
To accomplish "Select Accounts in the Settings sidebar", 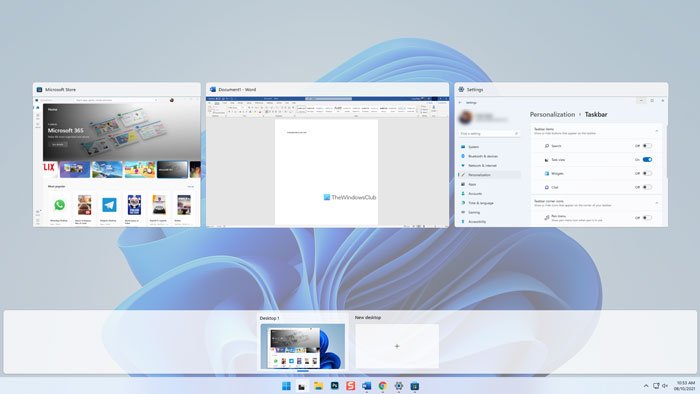I will coord(475,194).
